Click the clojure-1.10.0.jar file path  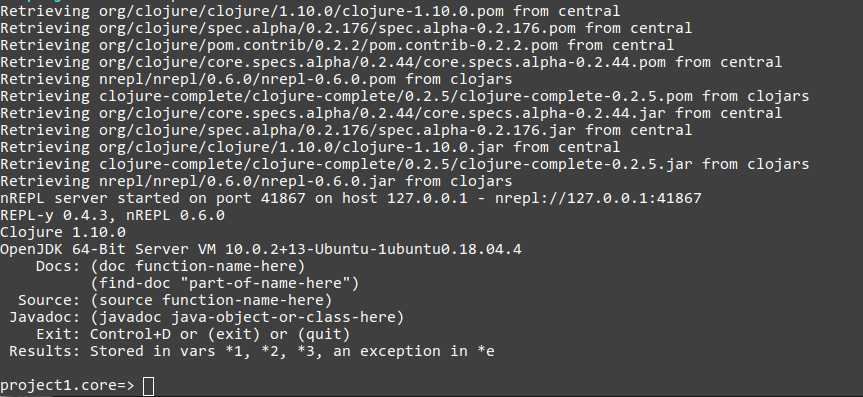(x=301, y=147)
